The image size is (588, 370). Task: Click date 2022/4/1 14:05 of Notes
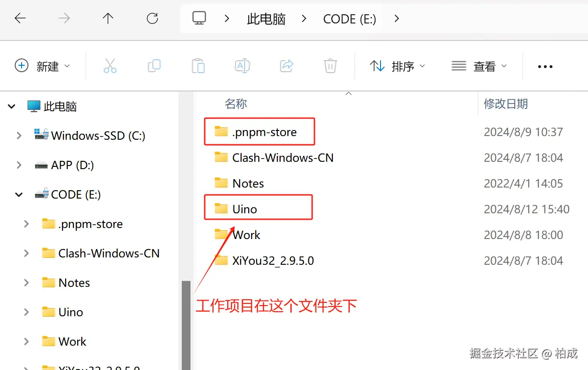523,184
